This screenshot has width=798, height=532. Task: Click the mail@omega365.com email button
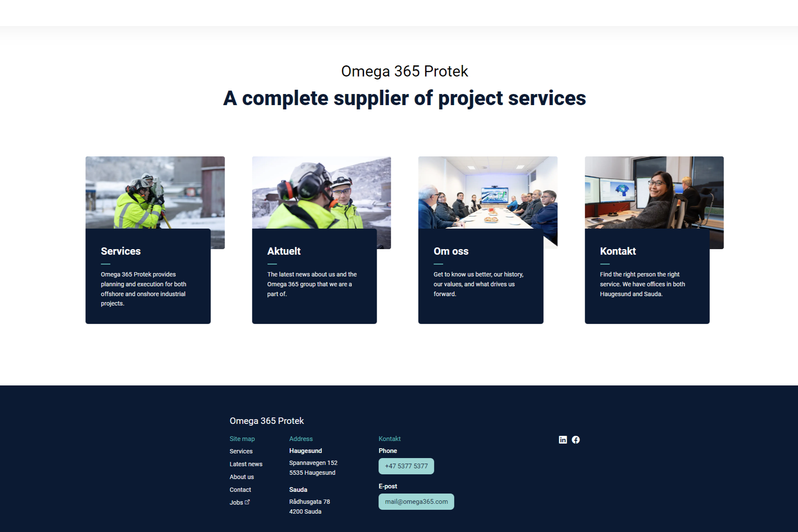[x=416, y=502]
